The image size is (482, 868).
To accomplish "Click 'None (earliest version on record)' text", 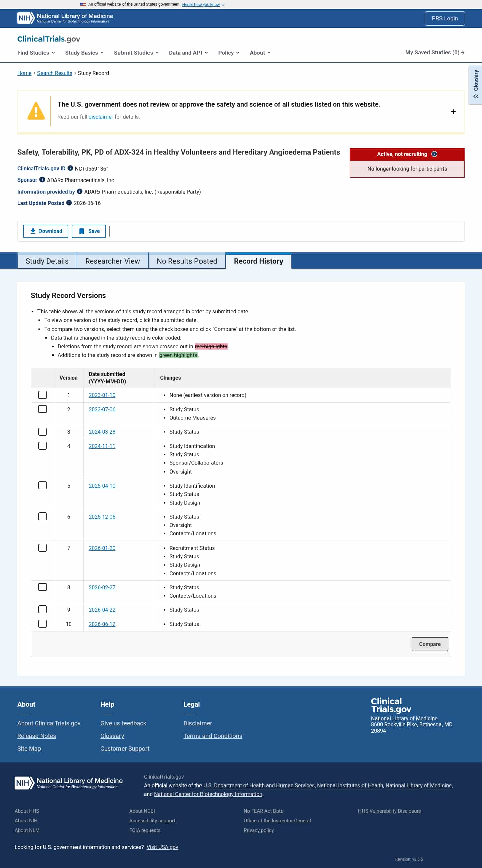I will pos(208,395).
